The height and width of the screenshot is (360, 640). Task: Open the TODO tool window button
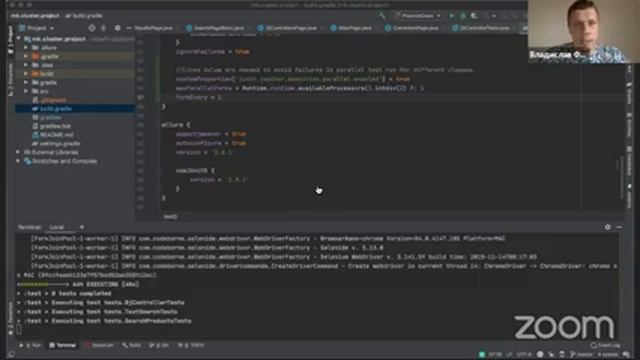click(191, 345)
